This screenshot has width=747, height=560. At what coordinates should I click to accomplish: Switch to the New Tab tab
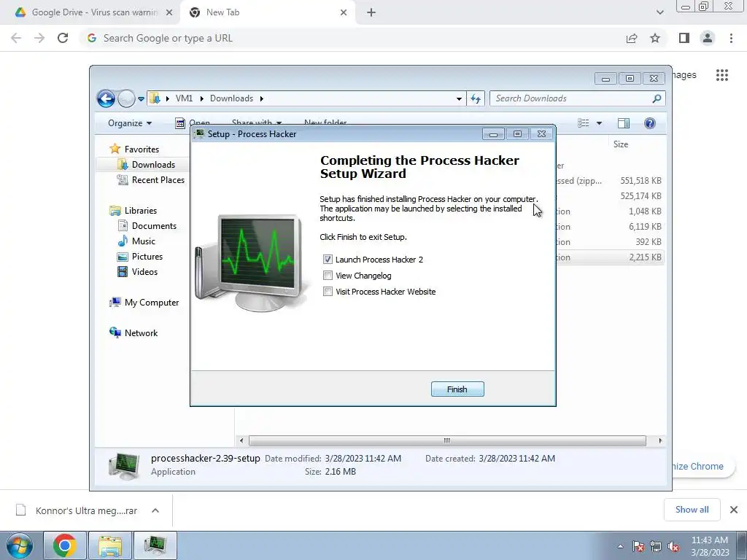point(267,12)
